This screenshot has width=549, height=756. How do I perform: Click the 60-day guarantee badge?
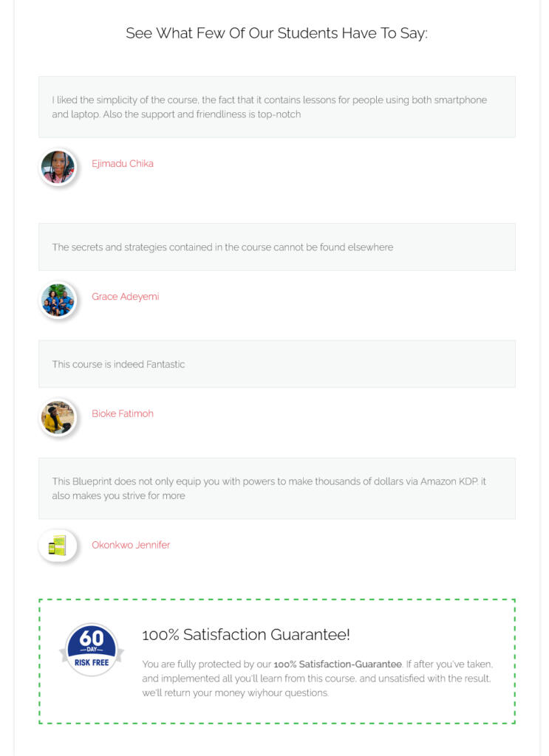coord(92,647)
